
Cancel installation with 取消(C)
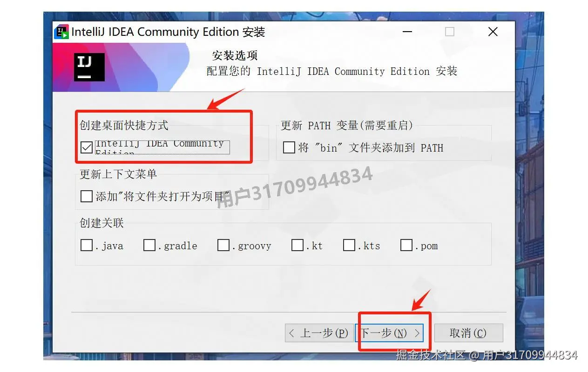click(x=468, y=332)
